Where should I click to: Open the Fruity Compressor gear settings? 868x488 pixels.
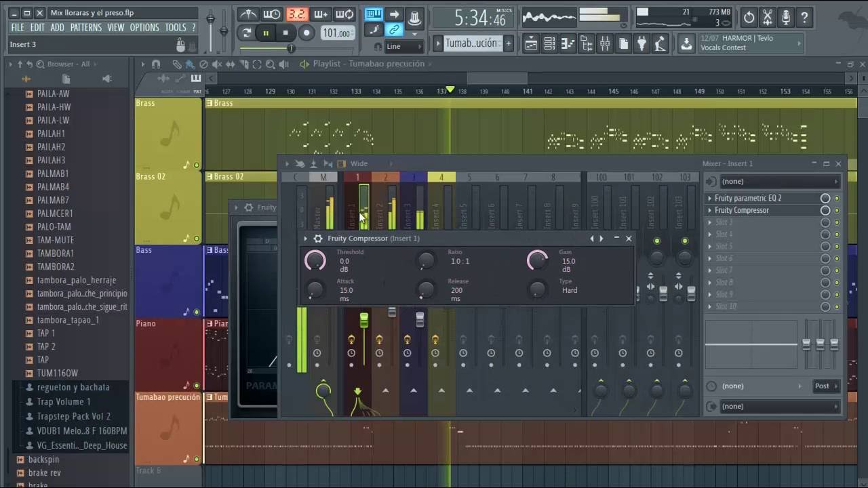tap(318, 239)
